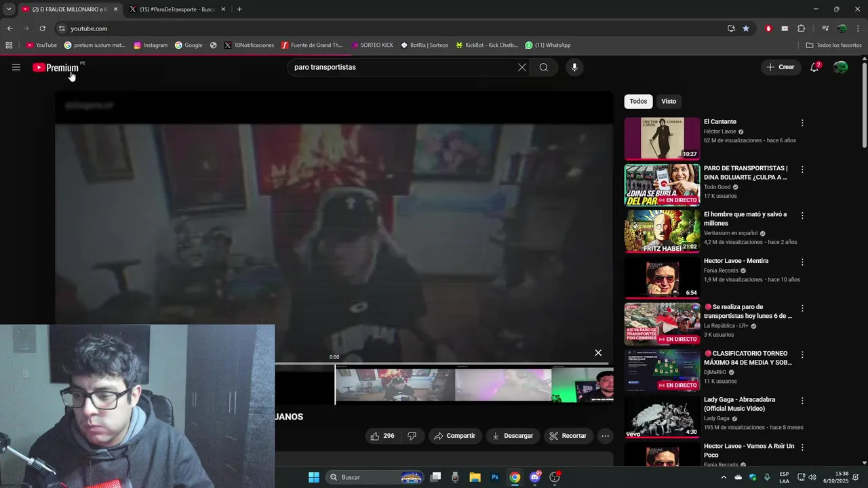Open Fritz Haber Veritasium thumbnail
Image resolution: width=868 pixels, height=488 pixels.
point(662,231)
